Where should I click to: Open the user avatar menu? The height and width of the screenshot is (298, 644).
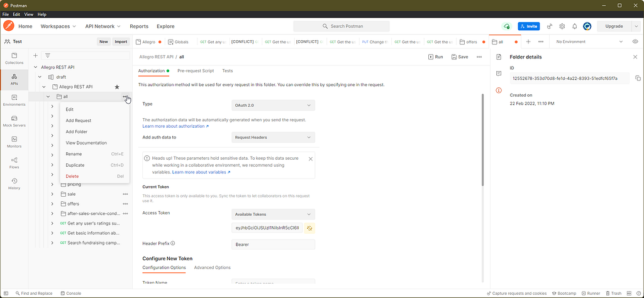pyautogui.click(x=587, y=26)
